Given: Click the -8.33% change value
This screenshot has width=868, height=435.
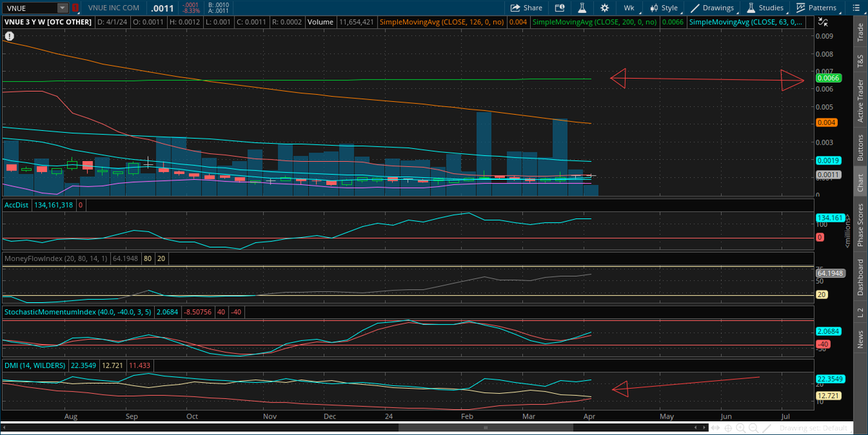Looking at the screenshot, I should (x=191, y=11).
